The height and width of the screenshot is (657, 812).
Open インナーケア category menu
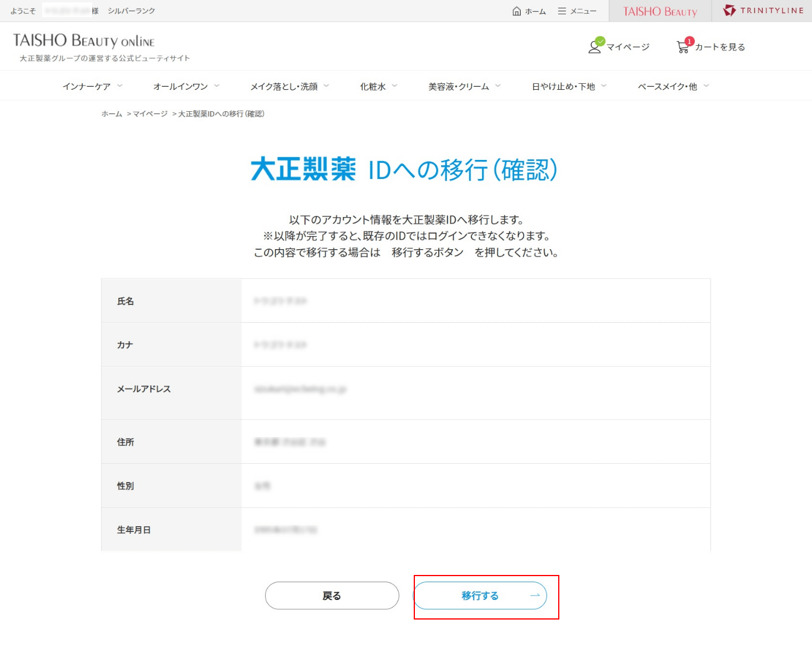[87, 86]
